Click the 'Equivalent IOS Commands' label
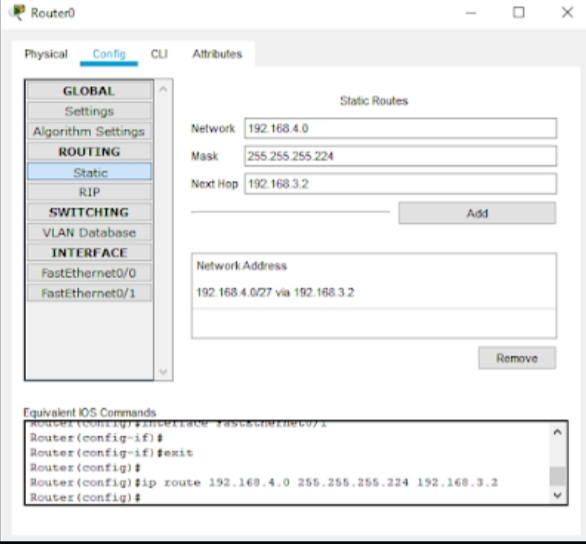Image resolution: width=586 pixels, height=544 pixels. tap(90, 412)
